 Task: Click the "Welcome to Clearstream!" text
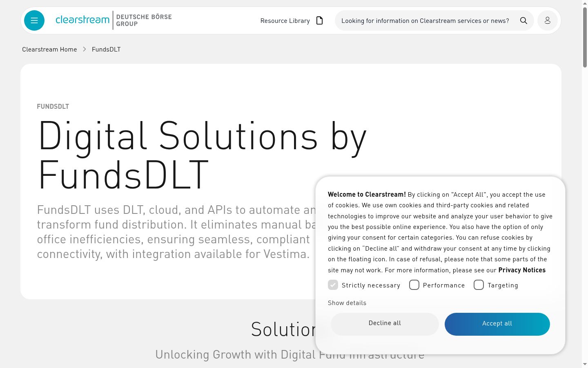tap(367, 195)
